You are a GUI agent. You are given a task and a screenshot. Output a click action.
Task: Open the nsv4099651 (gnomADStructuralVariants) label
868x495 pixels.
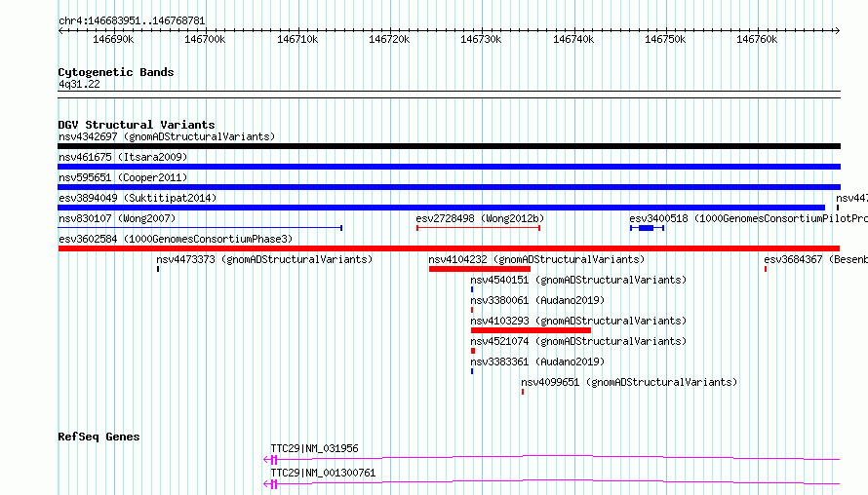(629, 382)
